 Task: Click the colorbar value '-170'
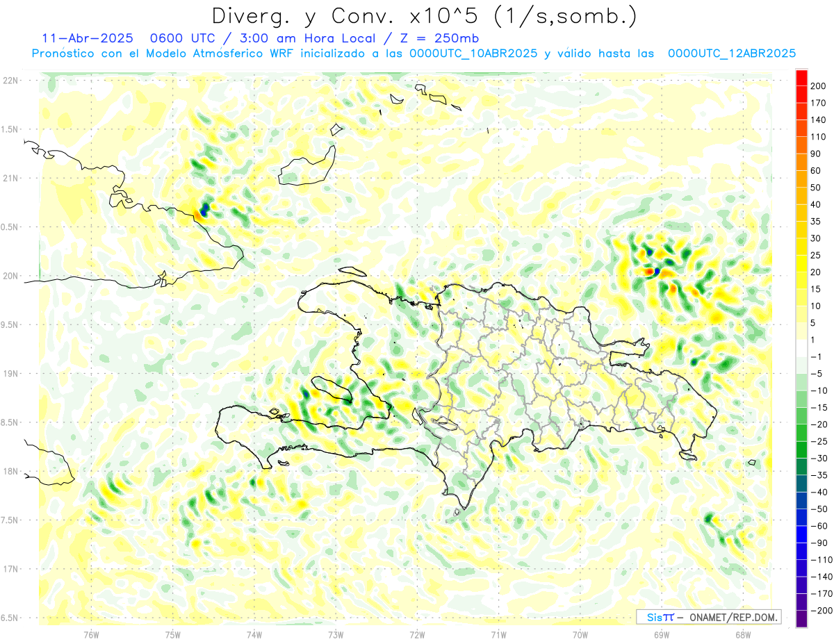821,593
